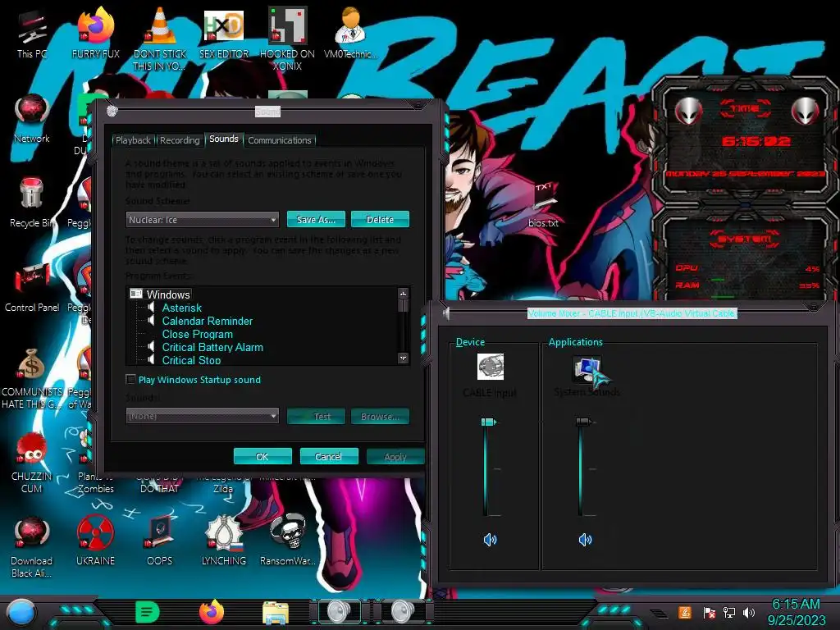Click the CABLE Input volume slider
The image size is (840, 630).
tap(488, 422)
